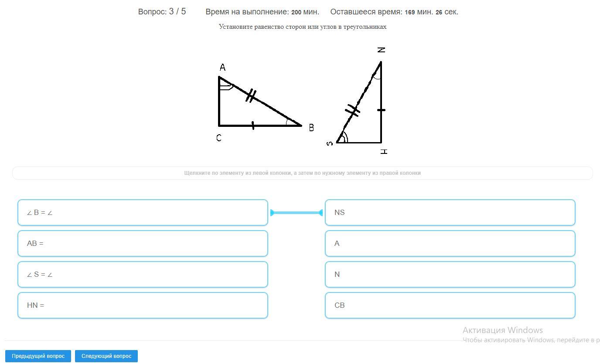
Task: Click the double tick mark on side AB
Action: (x=251, y=95)
